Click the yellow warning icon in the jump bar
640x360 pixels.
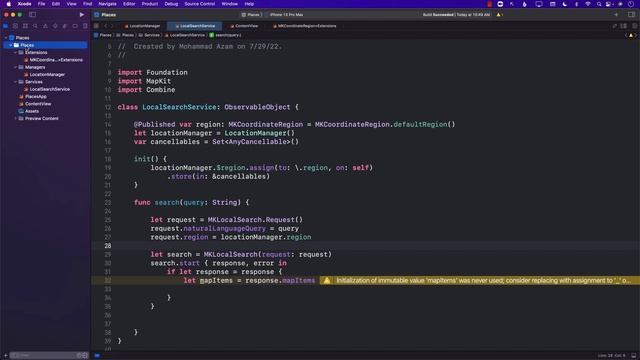coord(631,35)
